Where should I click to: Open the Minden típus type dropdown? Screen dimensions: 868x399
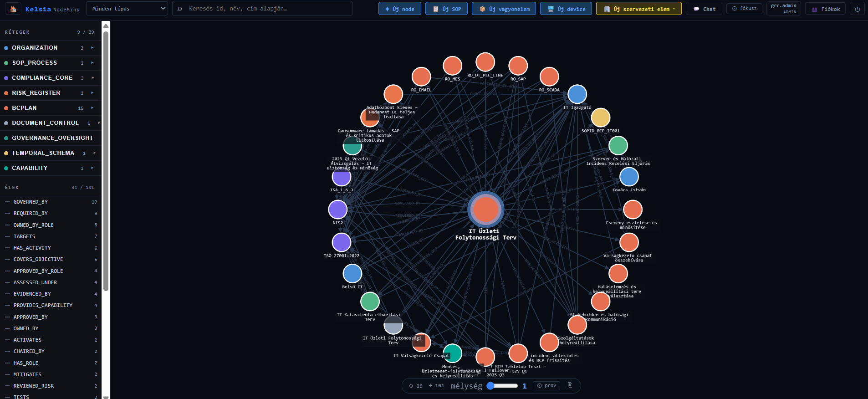tap(127, 9)
